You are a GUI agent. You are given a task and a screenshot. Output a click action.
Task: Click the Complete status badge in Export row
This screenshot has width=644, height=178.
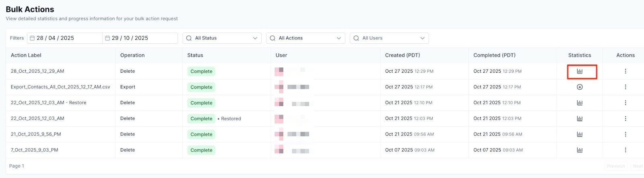click(x=201, y=87)
